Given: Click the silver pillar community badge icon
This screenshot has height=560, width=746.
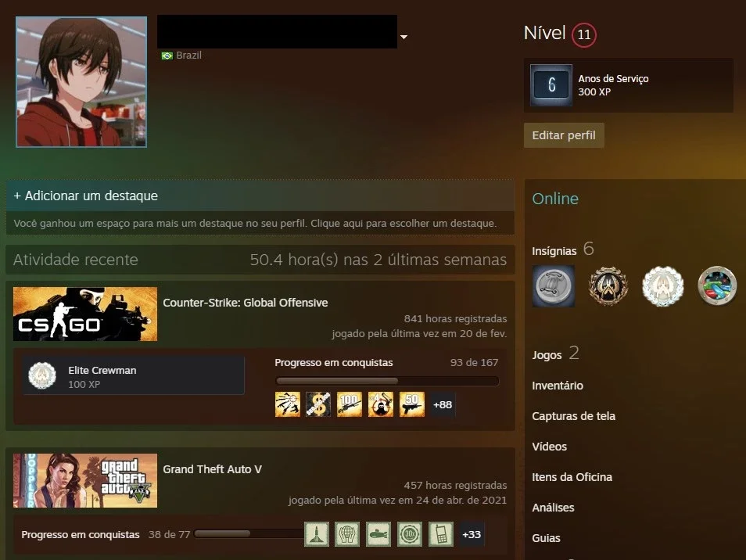Looking at the screenshot, I should click(x=554, y=286).
